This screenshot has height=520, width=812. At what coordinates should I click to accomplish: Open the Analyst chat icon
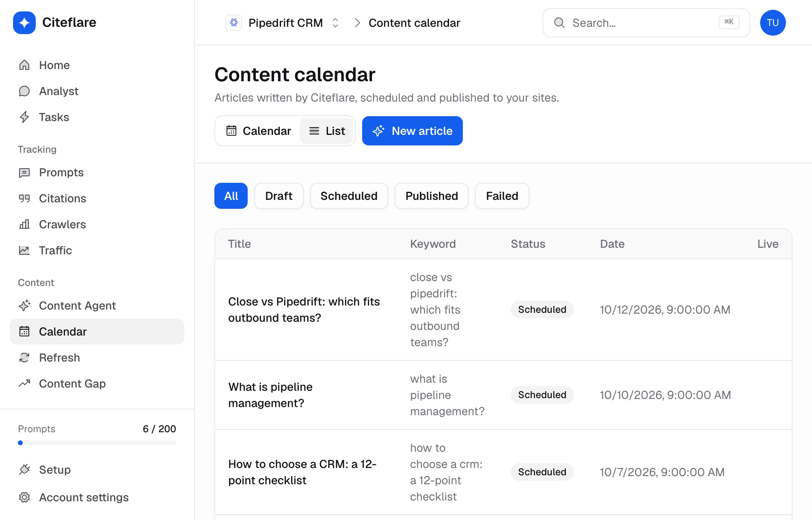pyautogui.click(x=24, y=91)
